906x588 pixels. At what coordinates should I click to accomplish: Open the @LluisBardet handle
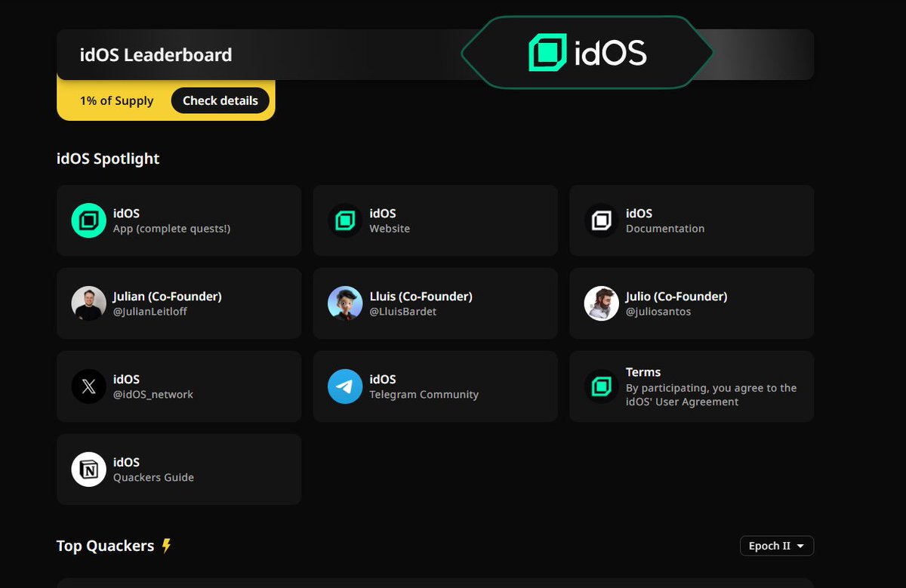click(x=403, y=312)
